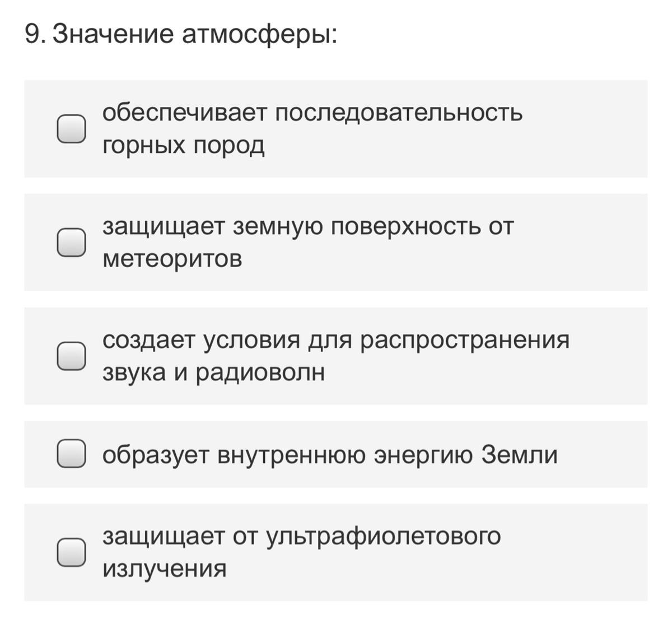The height and width of the screenshot is (629, 672).
Task: Click the text 'защищает земную поверхность от'
Action: pyautogui.click(x=307, y=226)
